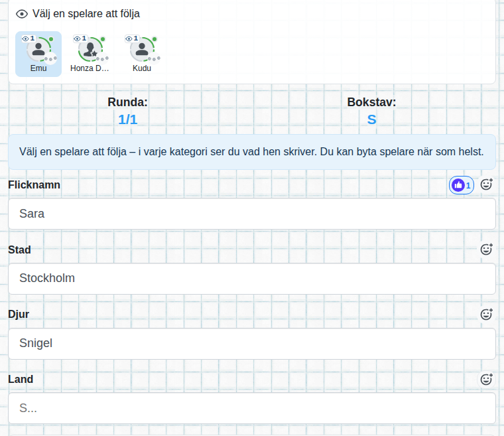Add emoji reaction to Flicknamn
Image resolution: width=504 pixels, height=436 pixels.
pos(486,184)
